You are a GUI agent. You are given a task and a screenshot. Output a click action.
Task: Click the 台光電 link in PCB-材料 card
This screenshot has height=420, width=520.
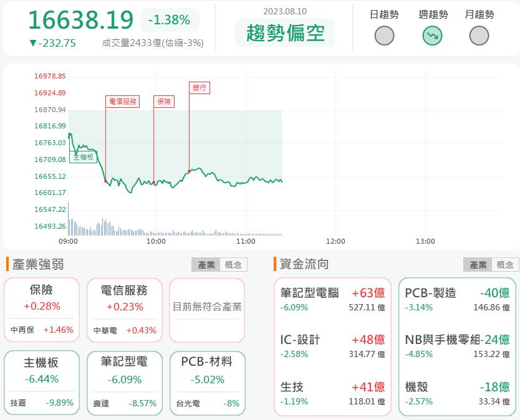187,403
